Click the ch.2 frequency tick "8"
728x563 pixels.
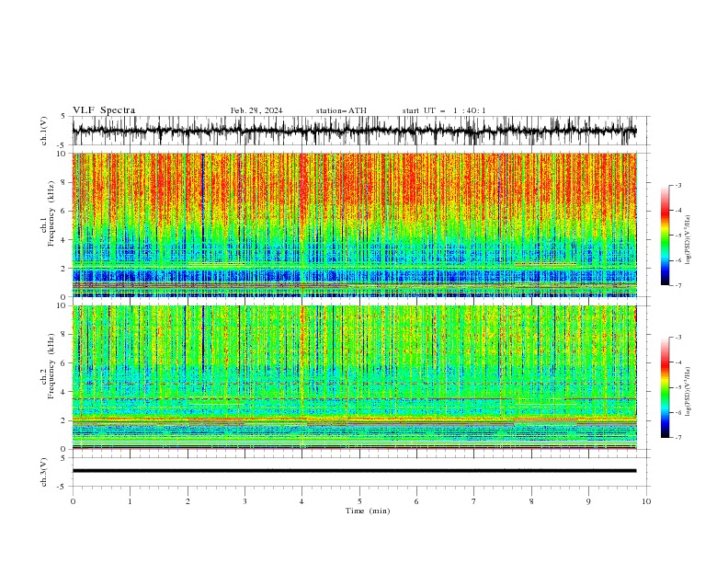pos(64,335)
